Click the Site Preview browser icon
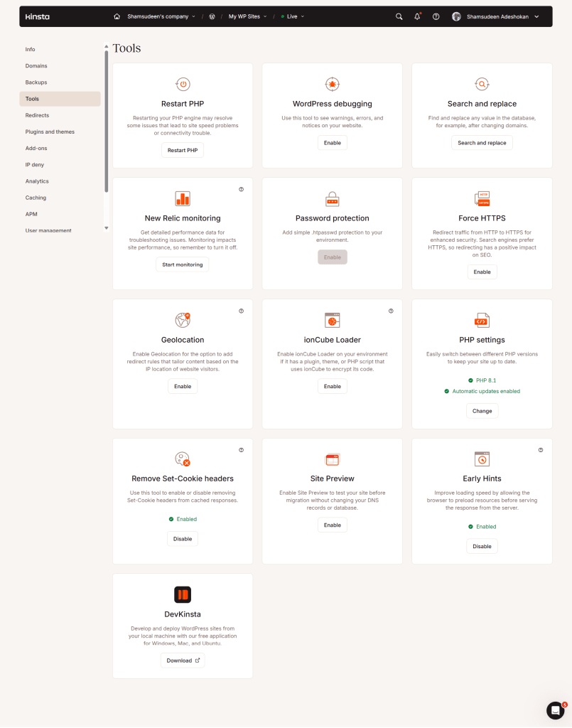Image resolution: width=572 pixels, height=728 pixels. pyautogui.click(x=332, y=459)
